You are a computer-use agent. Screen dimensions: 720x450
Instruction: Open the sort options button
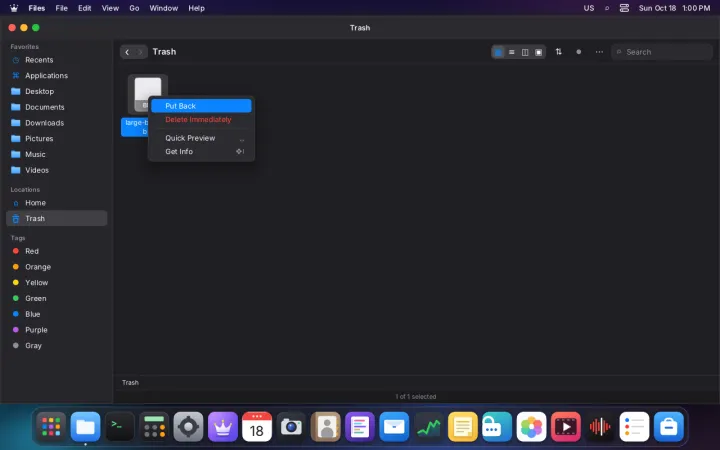pos(558,52)
